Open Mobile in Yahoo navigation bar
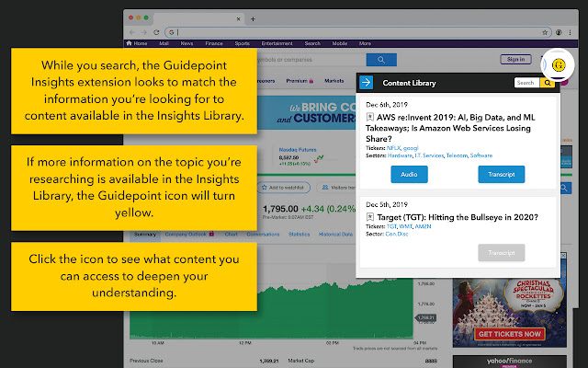Image resolution: width=588 pixels, height=368 pixels. point(340,43)
